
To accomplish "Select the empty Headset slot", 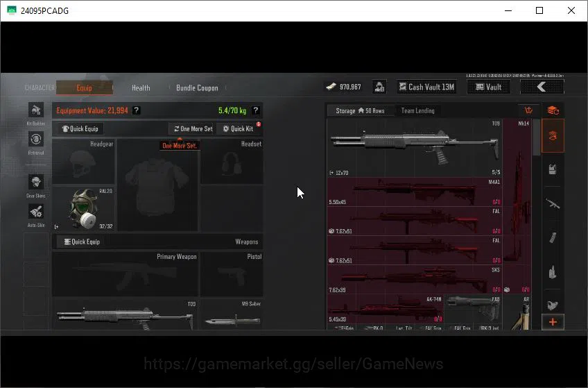I will [232, 162].
